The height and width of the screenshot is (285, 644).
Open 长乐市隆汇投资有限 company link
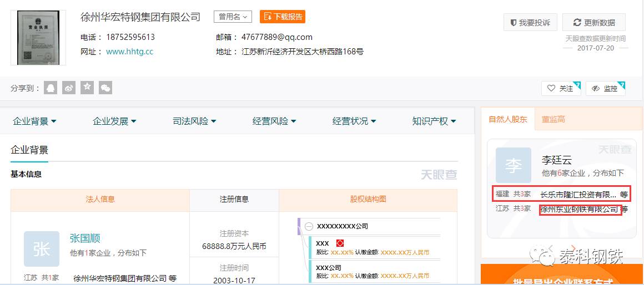click(578, 195)
